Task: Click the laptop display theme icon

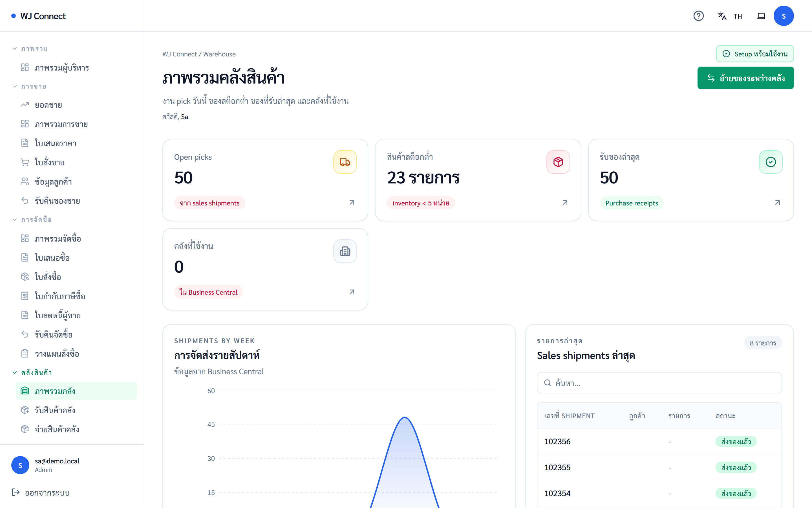Action: 761,16
